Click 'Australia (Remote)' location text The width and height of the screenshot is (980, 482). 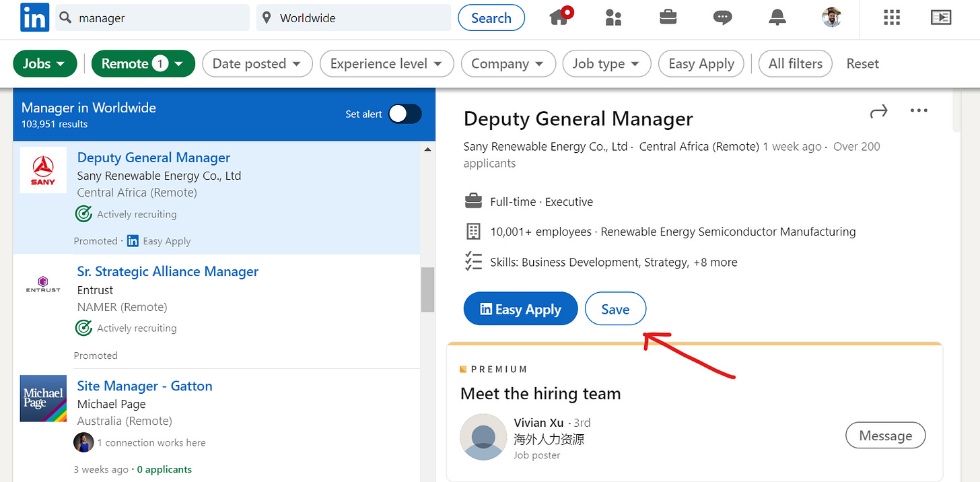pos(125,421)
